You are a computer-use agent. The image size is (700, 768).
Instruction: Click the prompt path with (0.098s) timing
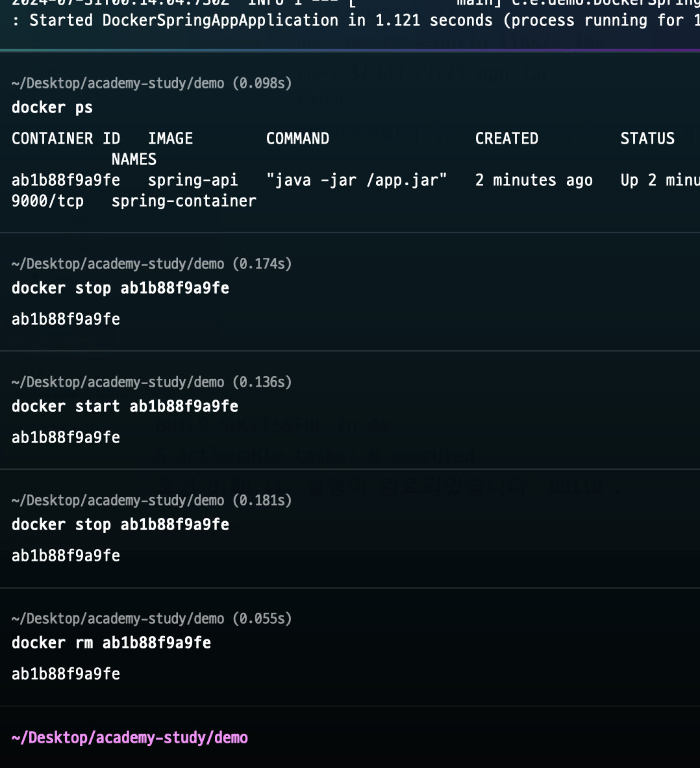(x=152, y=83)
